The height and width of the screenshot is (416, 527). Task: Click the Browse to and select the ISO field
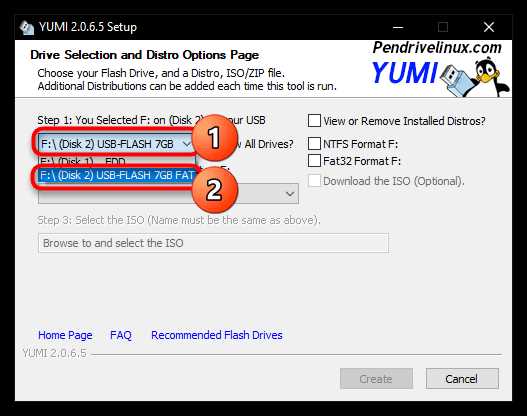[213, 243]
